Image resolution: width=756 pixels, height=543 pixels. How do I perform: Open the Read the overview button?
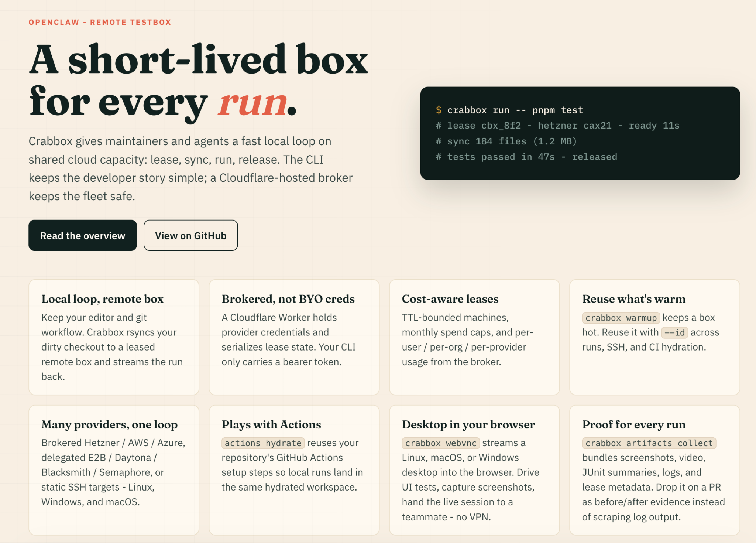(83, 235)
